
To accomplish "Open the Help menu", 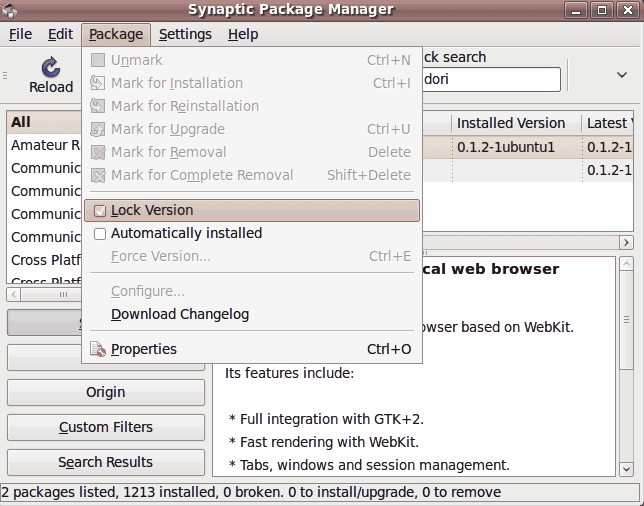I will [243, 34].
